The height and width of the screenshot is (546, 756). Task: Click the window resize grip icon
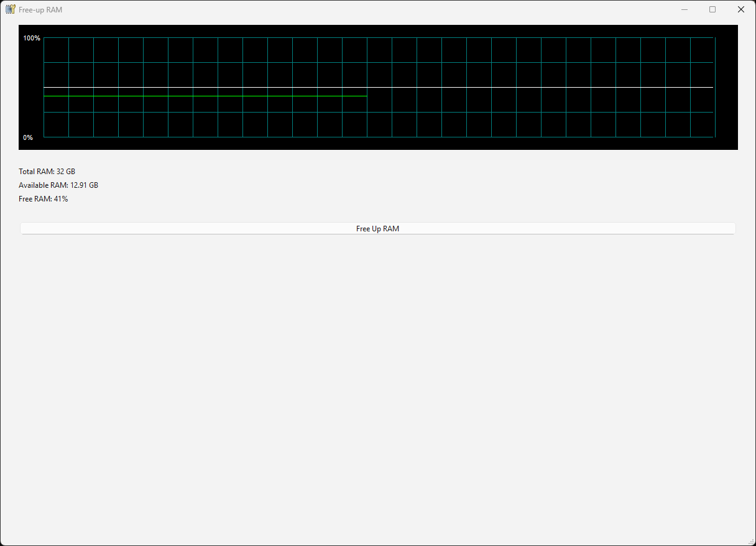click(751, 541)
